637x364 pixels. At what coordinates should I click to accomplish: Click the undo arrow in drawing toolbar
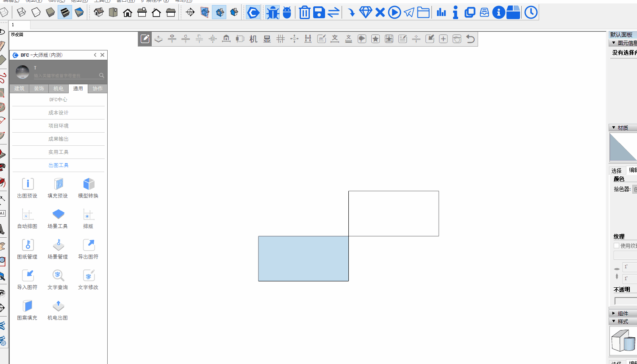point(470,39)
